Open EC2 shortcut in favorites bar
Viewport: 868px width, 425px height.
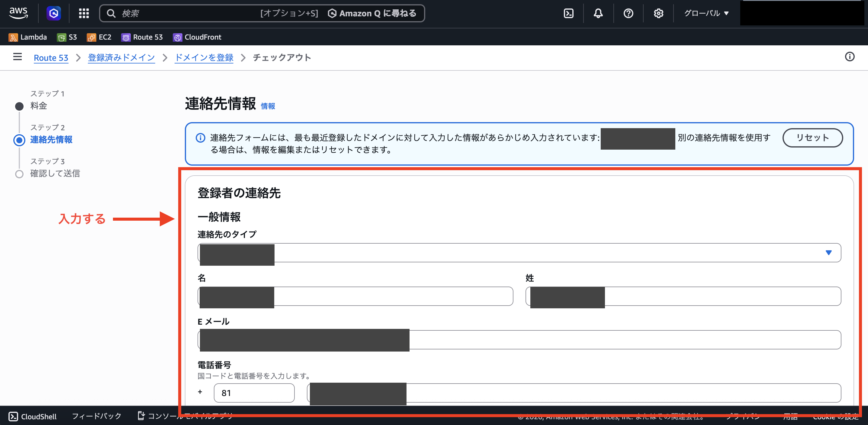click(x=99, y=37)
